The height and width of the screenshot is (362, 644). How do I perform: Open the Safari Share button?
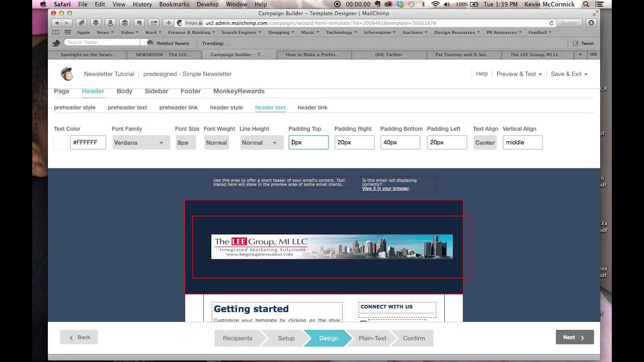(x=154, y=23)
